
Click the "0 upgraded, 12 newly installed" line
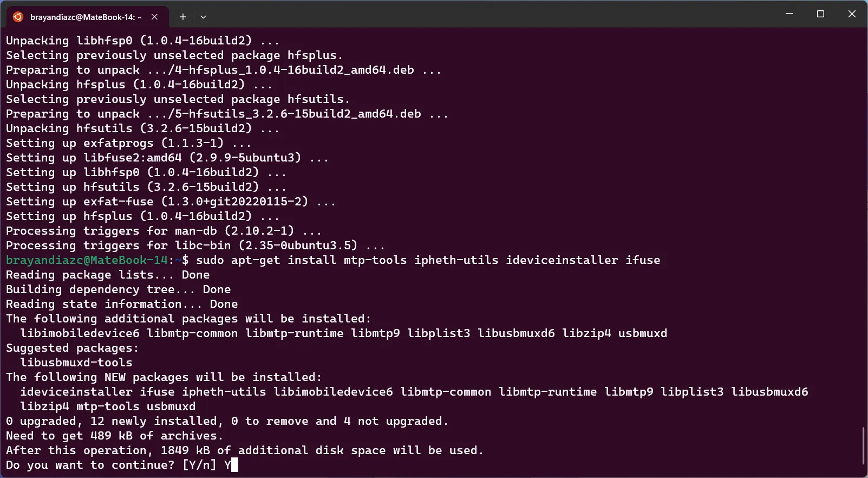(x=227, y=421)
